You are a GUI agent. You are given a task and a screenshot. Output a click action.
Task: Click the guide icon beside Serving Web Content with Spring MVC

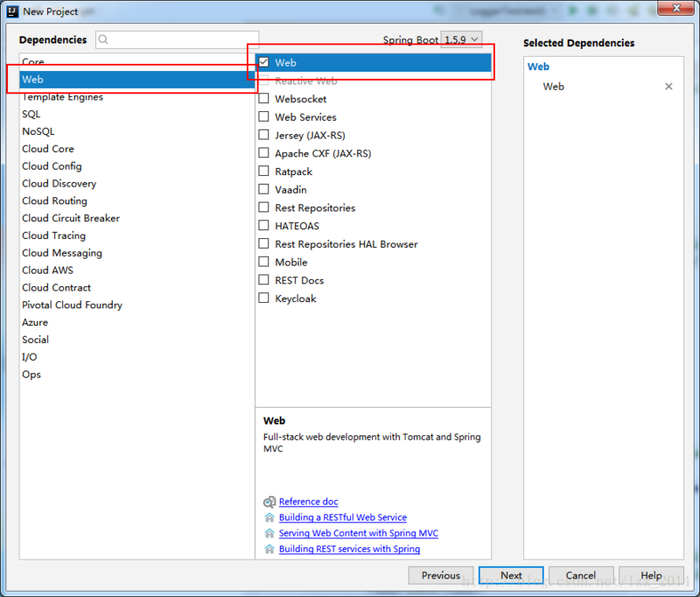269,533
